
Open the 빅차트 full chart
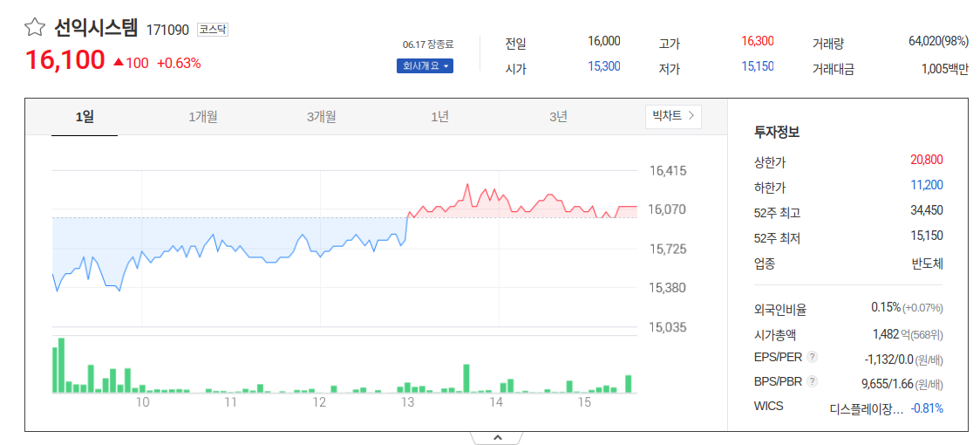pos(673,116)
